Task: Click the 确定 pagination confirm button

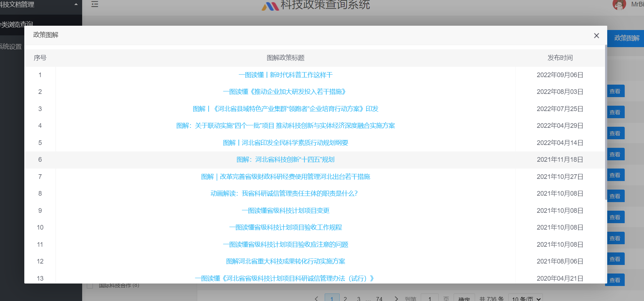Action: pos(464,298)
